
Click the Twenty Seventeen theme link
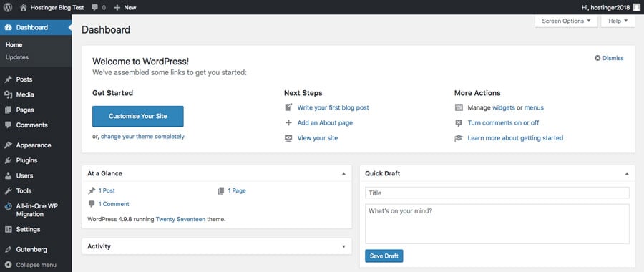[180, 220]
